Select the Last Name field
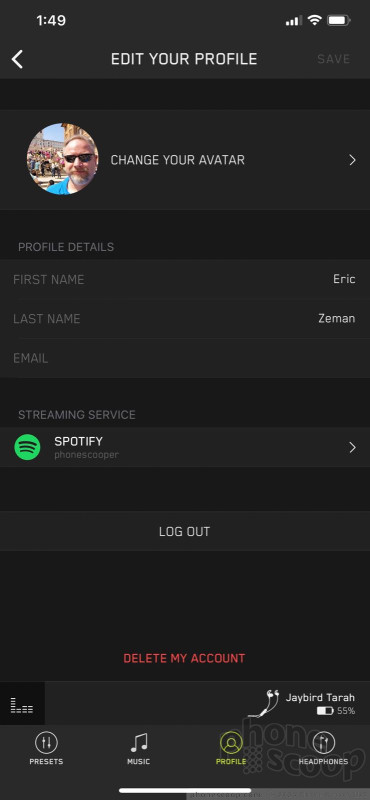Image resolution: width=370 pixels, height=800 pixels. tap(185, 318)
